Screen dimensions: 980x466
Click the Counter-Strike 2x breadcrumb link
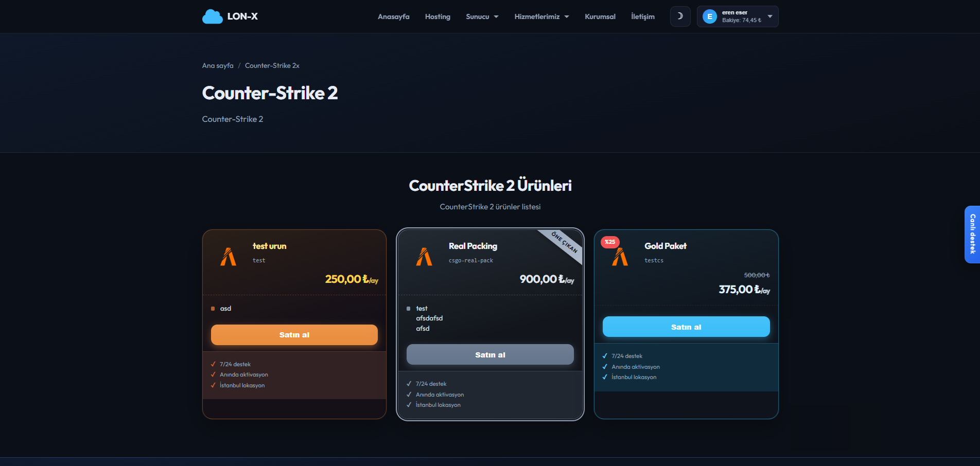point(272,65)
